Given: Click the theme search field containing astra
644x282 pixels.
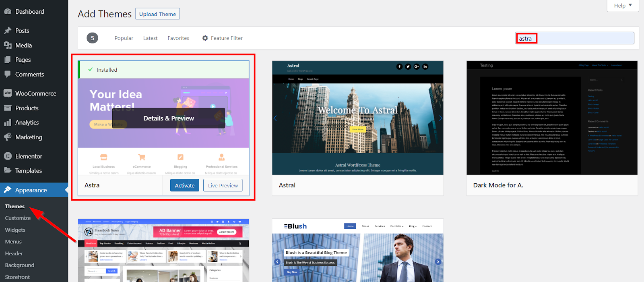Looking at the screenshot, I should pyautogui.click(x=575, y=38).
